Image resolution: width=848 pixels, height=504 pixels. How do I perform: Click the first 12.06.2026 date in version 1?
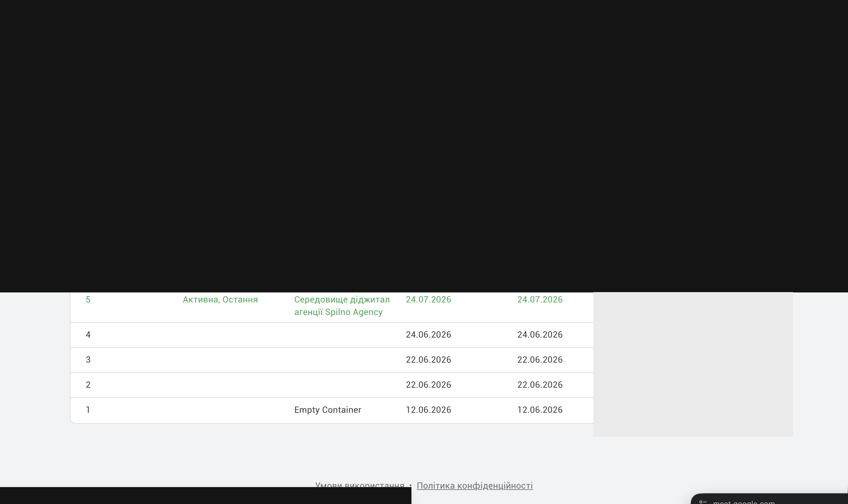pyautogui.click(x=428, y=410)
